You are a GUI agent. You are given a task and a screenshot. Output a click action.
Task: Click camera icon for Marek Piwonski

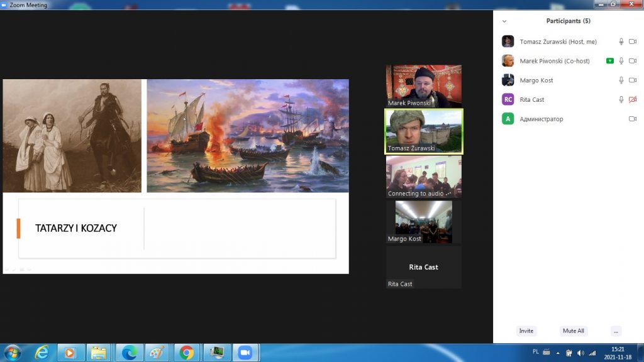pos(633,61)
